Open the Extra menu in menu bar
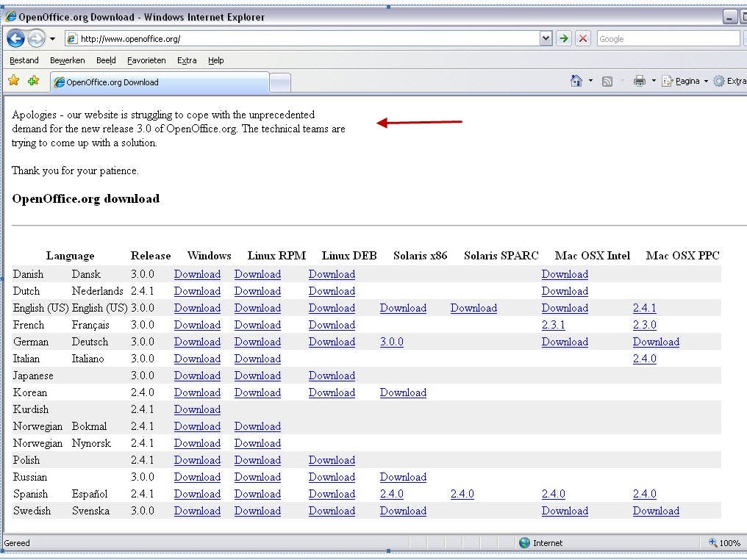This screenshot has height=560, width=747. (187, 60)
